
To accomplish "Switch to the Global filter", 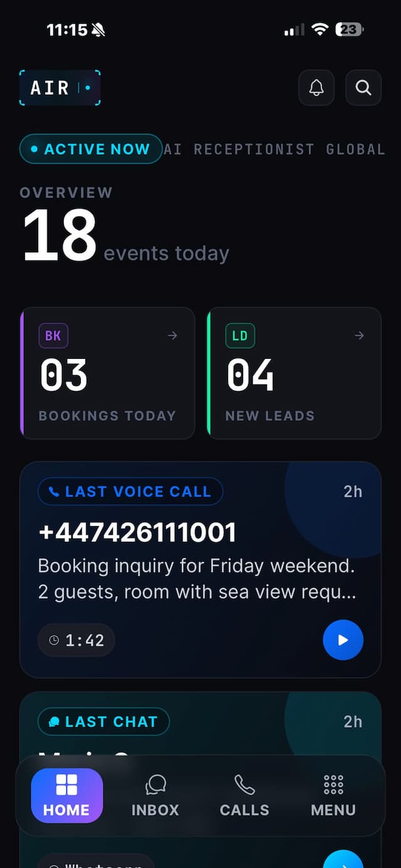I will (x=355, y=149).
